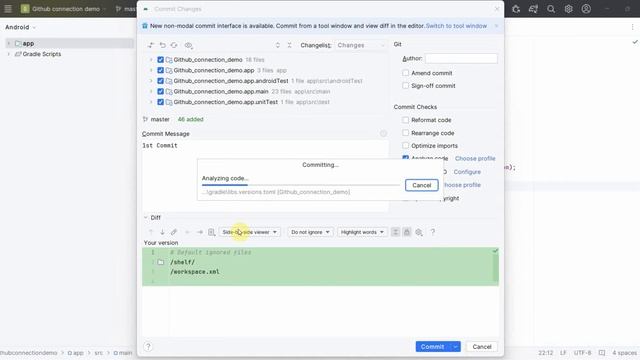Screen dimensions: 640x360
Task: Open the Github connection demo project menu
Action: pos(63,9)
